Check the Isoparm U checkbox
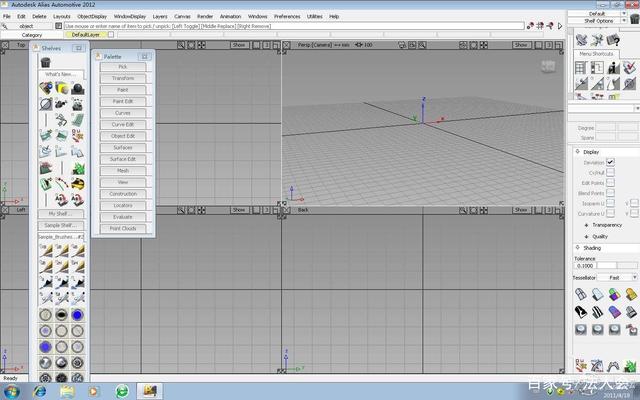640x400 pixels. tap(610, 203)
